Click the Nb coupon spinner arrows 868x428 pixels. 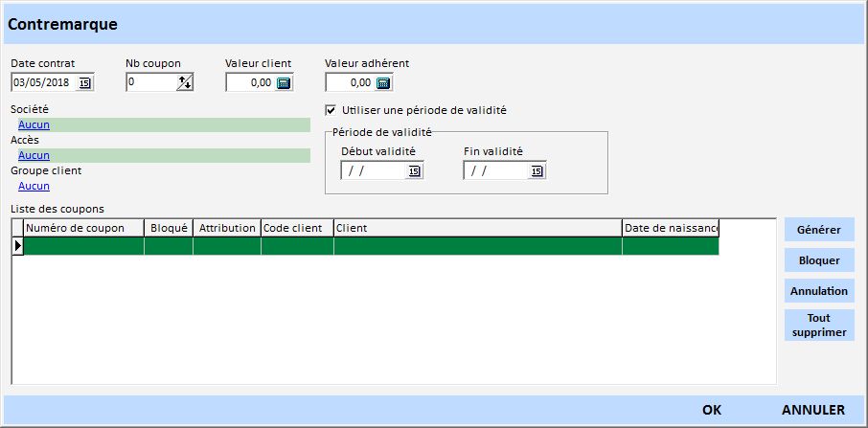coord(185,83)
